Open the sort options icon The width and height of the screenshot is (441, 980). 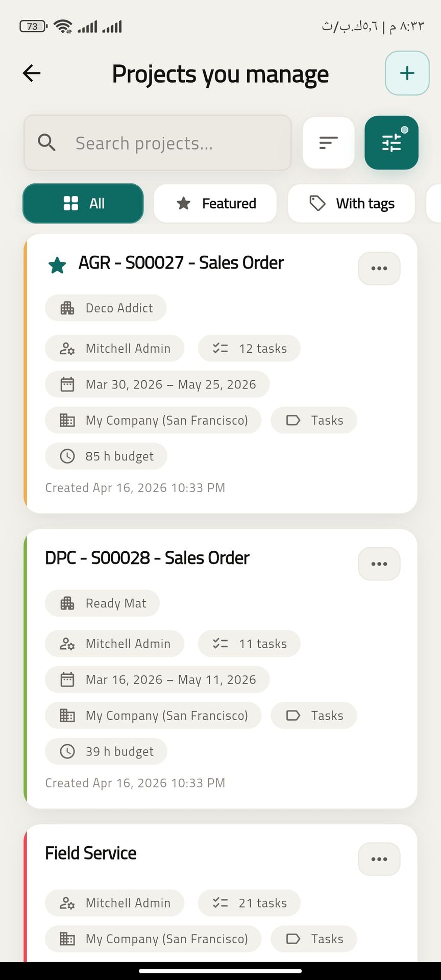point(328,143)
